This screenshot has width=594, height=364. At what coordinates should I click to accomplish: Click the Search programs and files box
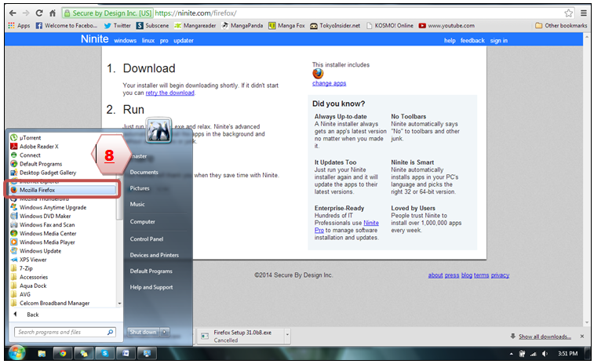tap(65, 332)
